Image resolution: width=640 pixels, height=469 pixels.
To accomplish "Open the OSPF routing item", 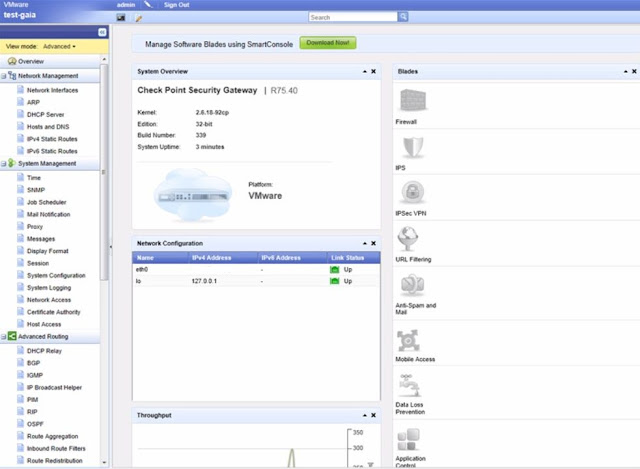I will point(35,424).
